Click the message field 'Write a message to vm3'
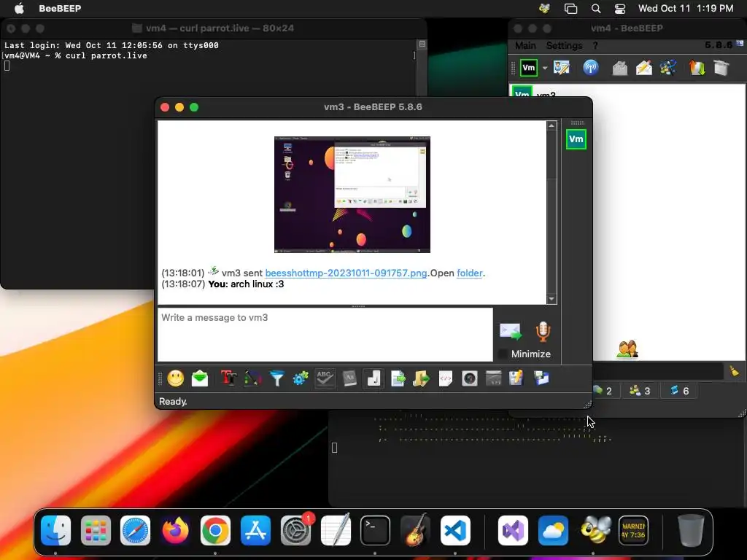747x560 pixels. 325,334
